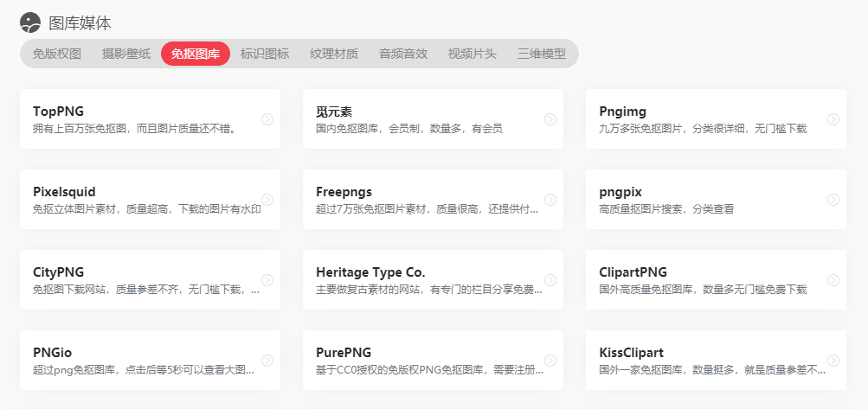Click description 免抠立体图片素材，质量超高，下载的图片有水印
Image resolution: width=868 pixels, height=409 pixels.
147,209
